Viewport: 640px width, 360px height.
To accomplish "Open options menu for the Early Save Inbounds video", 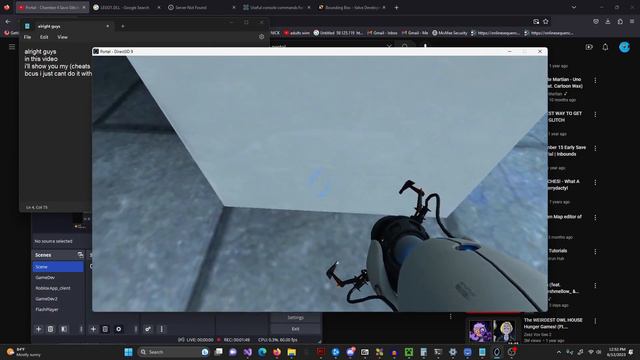I will pos(595,148).
